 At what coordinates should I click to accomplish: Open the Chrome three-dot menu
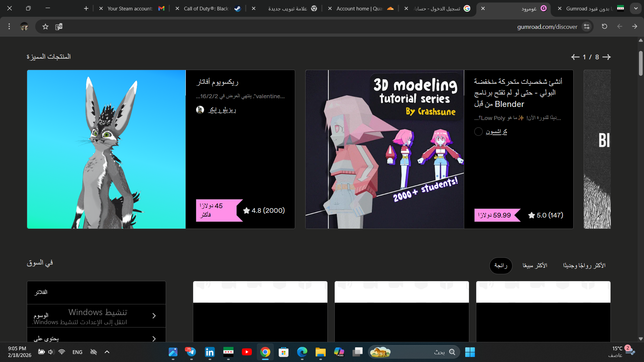point(9,26)
